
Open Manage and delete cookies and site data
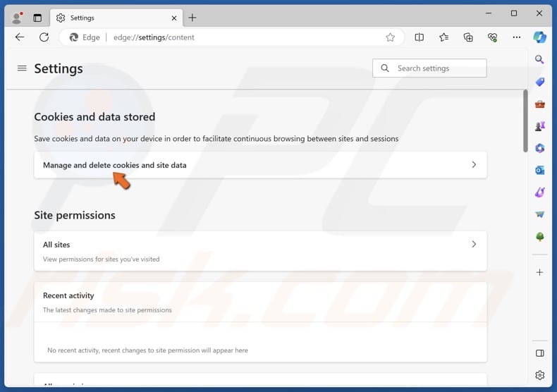[x=260, y=165]
